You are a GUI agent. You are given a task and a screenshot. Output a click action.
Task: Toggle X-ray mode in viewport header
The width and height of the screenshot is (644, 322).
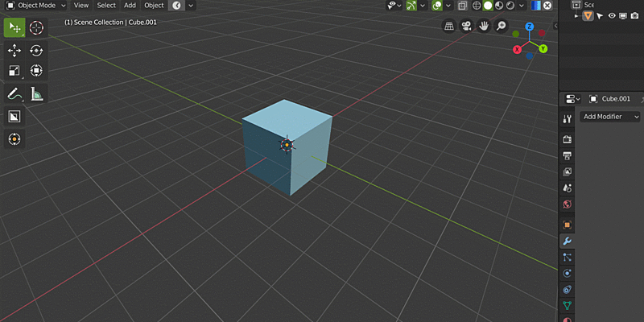[462, 6]
